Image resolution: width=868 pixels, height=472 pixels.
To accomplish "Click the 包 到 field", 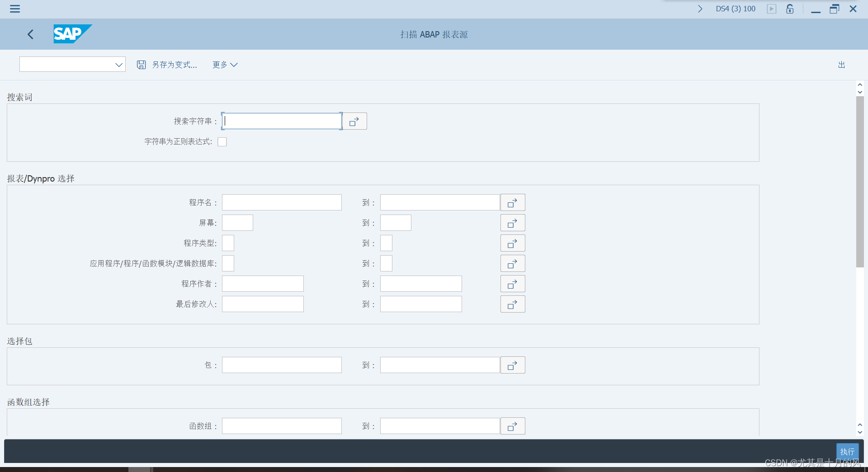I will coord(440,365).
